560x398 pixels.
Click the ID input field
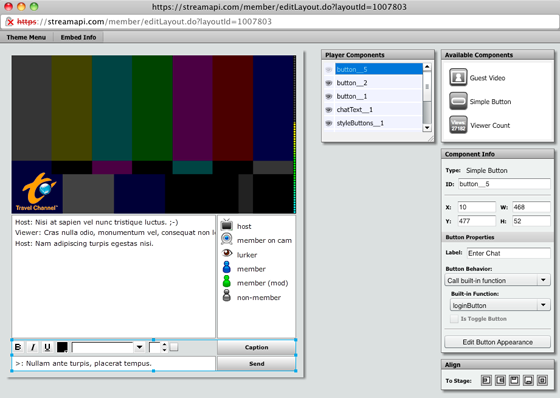tap(504, 184)
